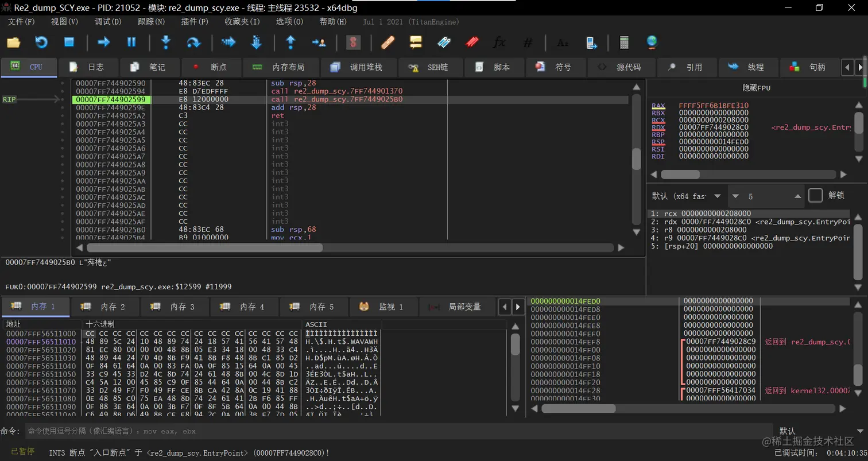Viewport: 868px width, 461px height.
Task: Select the RAX register value FFFF5FF6B1BFE310
Action: [714, 106]
